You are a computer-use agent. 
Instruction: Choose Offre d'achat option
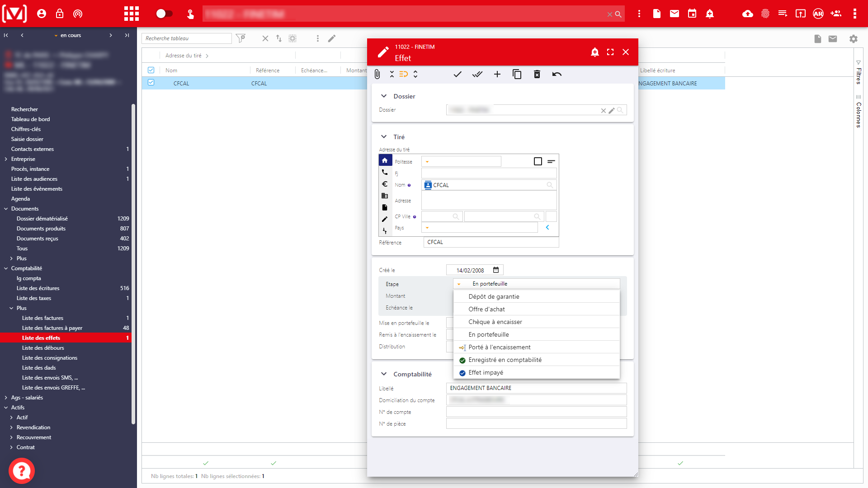[537, 309]
